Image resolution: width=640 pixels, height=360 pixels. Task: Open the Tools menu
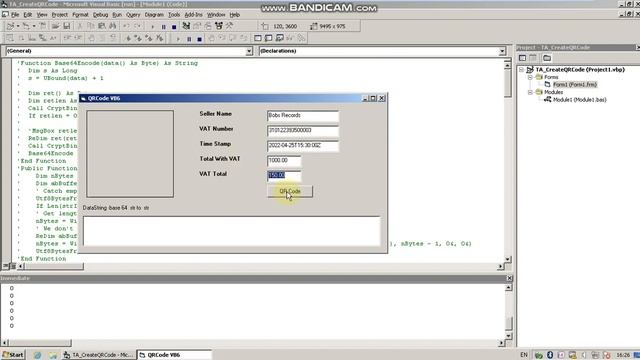174,15
